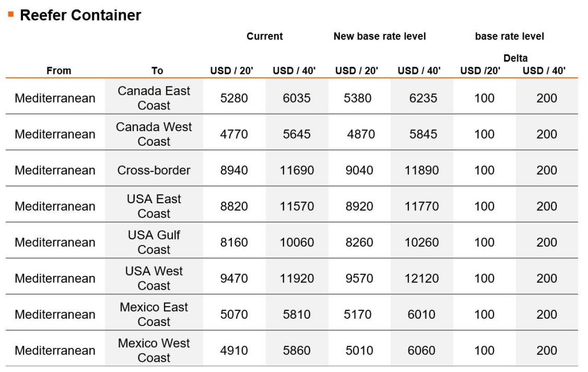Select the 6060 Mexico West Coast new rate

[421, 350]
